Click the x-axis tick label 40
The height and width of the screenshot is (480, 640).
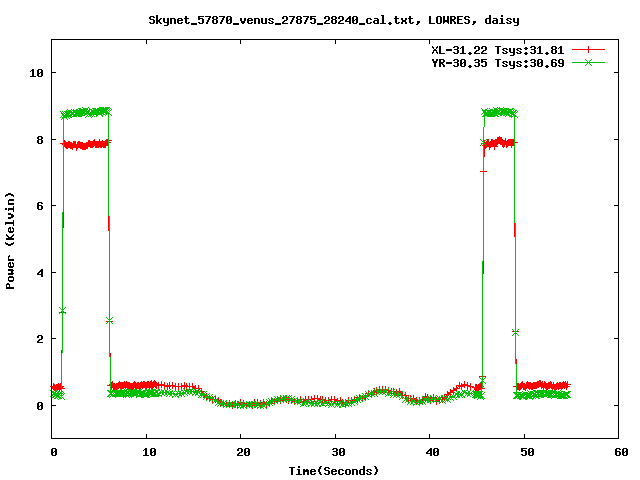(x=432, y=452)
